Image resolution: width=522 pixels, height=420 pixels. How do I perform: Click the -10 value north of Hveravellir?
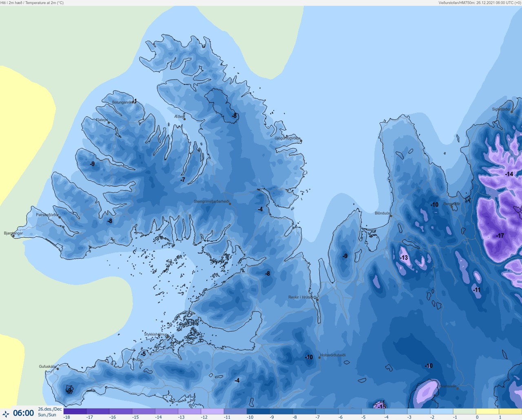(x=429, y=366)
